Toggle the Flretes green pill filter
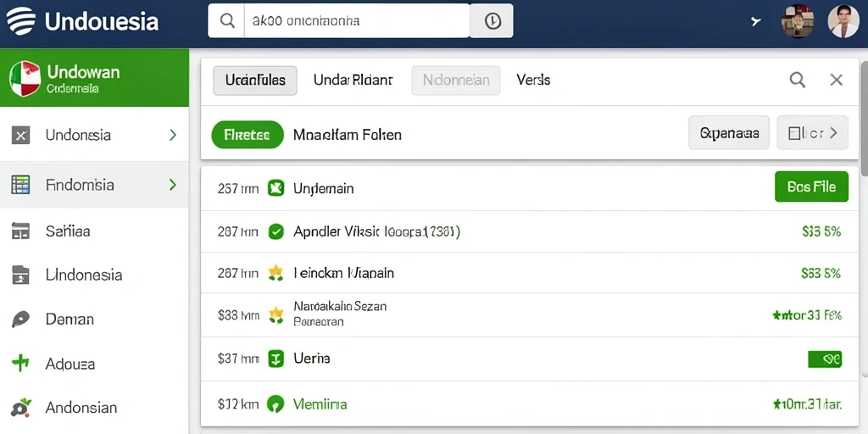The width and height of the screenshot is (868, 434). (248, 135)
